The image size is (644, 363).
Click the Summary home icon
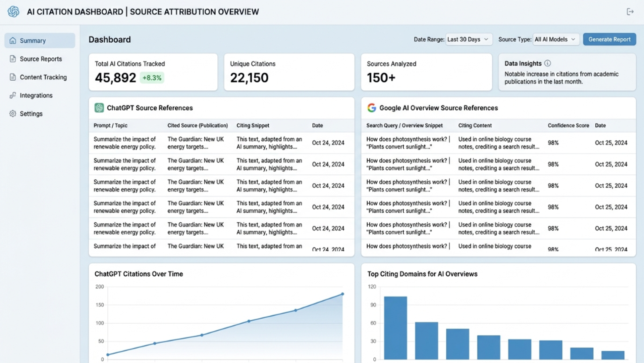(x=13, y=41)
